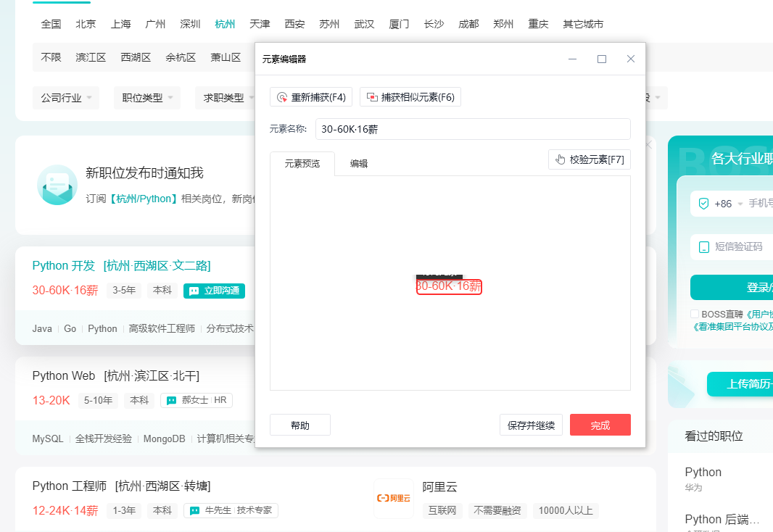The image size is (773, 532).
Task: Select the 元素预览 tab
Action: coord(302,164)
